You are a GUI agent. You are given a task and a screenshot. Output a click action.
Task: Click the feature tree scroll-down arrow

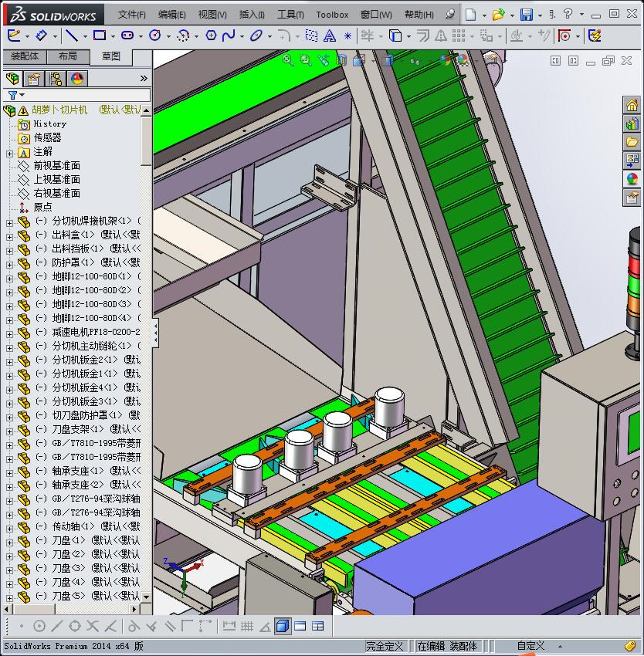(146, 597)
